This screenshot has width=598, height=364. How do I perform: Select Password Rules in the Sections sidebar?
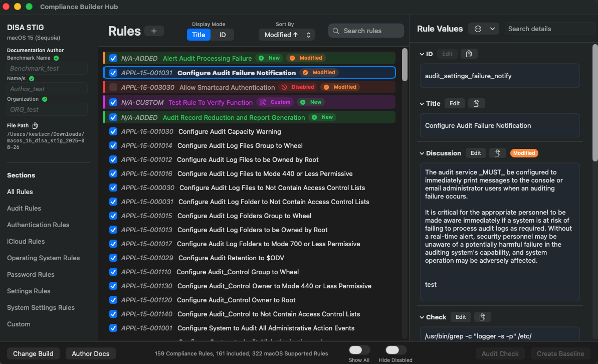point(30,274)
